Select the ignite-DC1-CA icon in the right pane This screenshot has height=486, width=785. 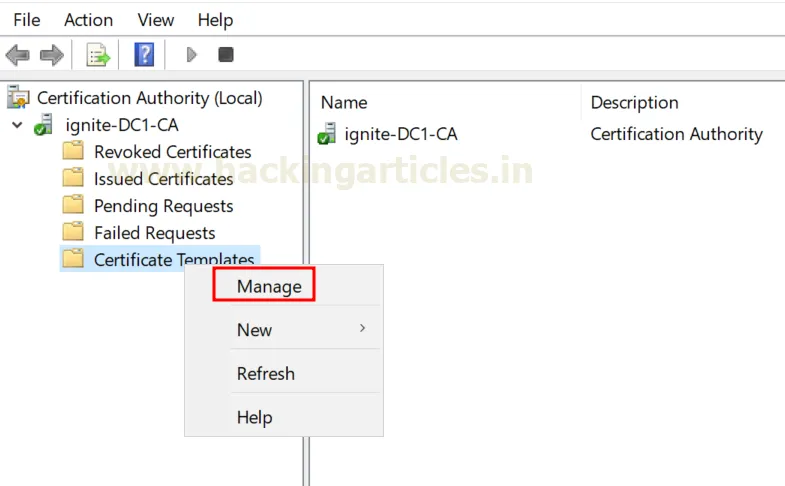tap(328, 134)
